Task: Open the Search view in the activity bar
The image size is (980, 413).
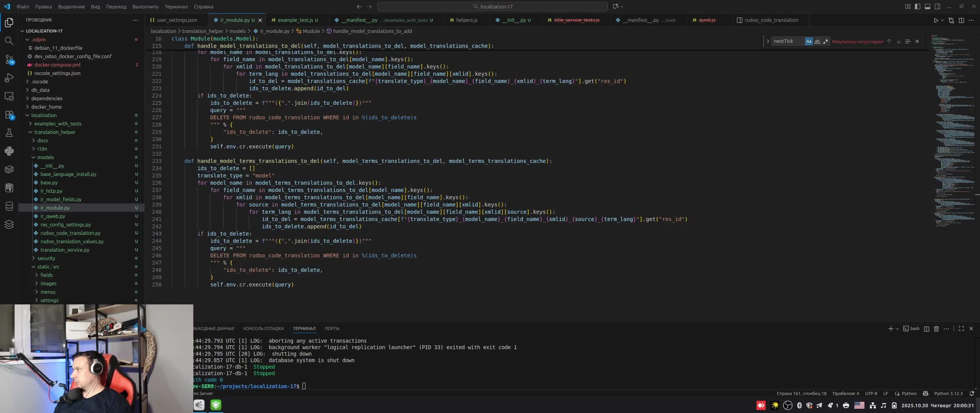Action: [9, 41]
